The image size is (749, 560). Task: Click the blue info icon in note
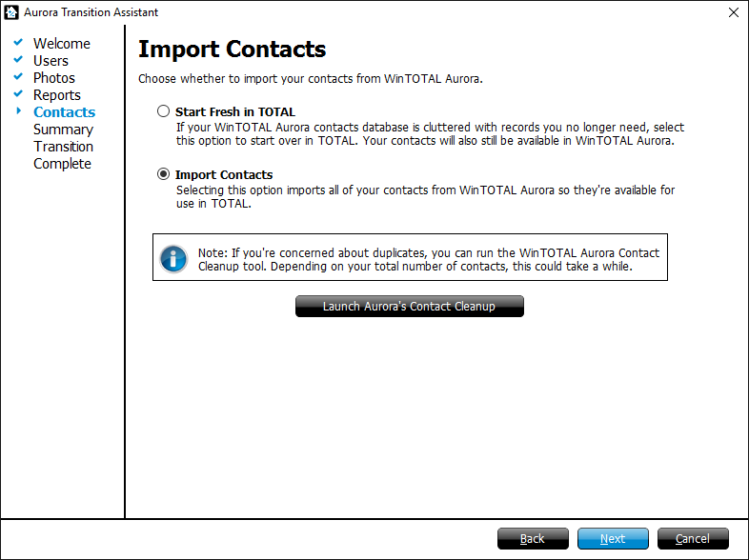pyautogui.click(x=173, y=258)
